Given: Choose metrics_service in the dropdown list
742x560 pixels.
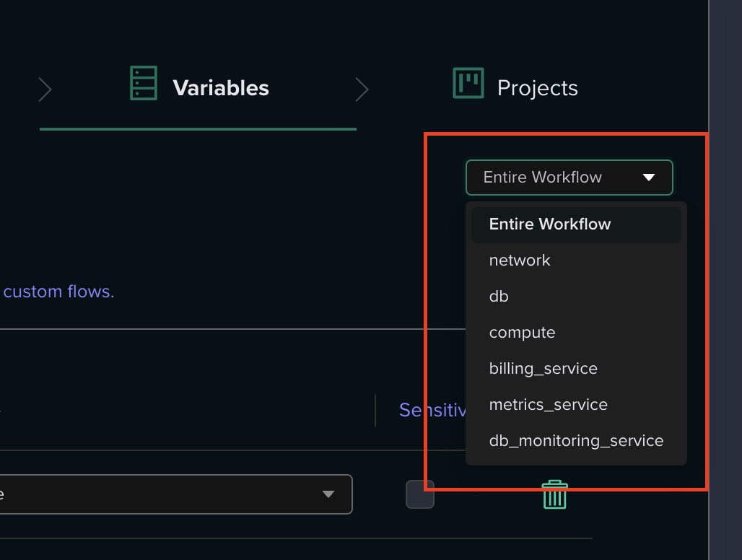Looking at the screenshot, I should tap(548, 404).
